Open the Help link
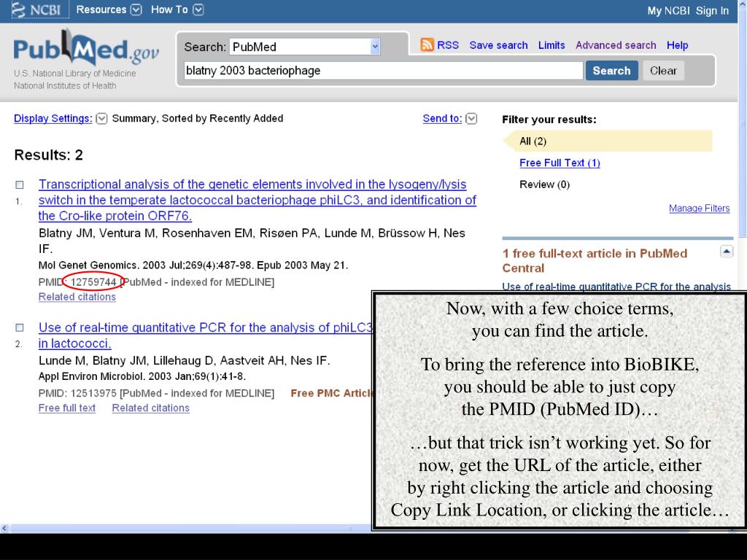The width and height of the screenshot is (747, 560). coord(677,45)
